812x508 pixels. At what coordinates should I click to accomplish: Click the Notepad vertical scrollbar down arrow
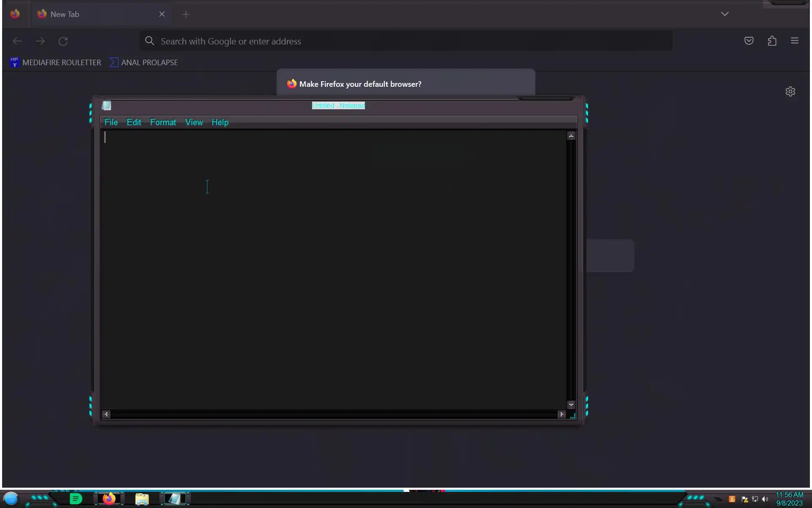pos(571,405)
